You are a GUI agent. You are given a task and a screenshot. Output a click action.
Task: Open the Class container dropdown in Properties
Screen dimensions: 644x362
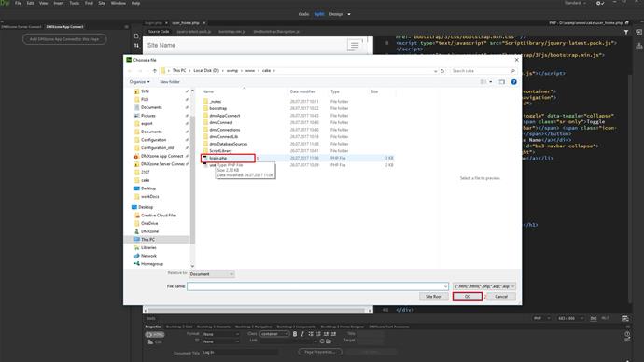coord(274,334)
